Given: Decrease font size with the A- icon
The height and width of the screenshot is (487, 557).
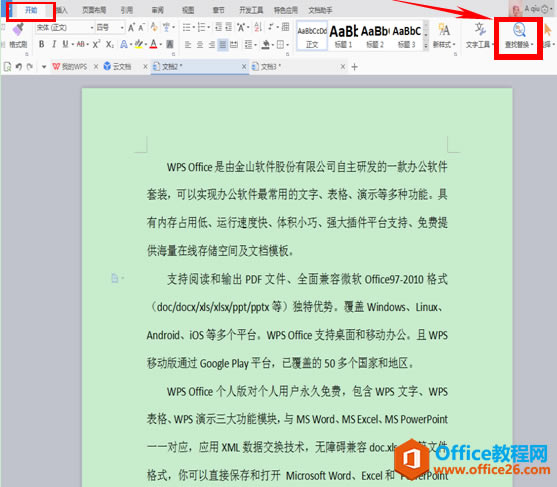Looking at the screenshot, I should 141,27.
